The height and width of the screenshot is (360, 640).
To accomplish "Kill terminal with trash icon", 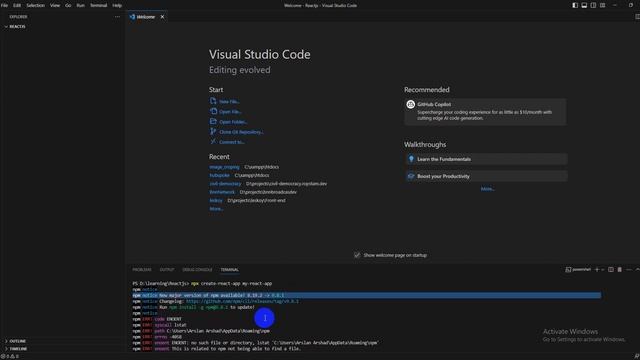I will click(620, 269).
